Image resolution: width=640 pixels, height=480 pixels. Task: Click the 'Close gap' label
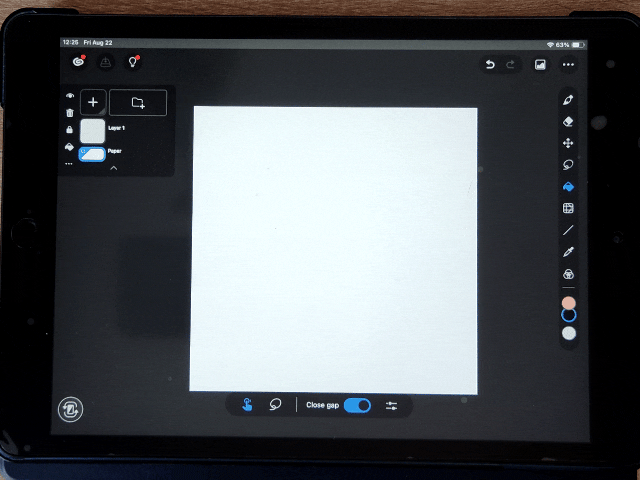coord(322,405)
